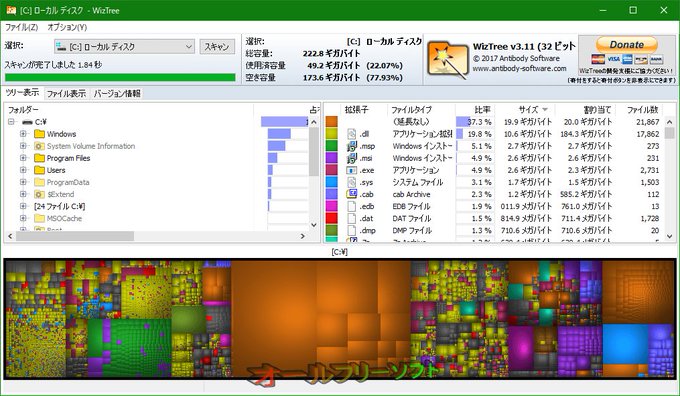The height and width of the screenshot is (396, 680).
Task: Click the blue block in the treemap
Action: 625,344
